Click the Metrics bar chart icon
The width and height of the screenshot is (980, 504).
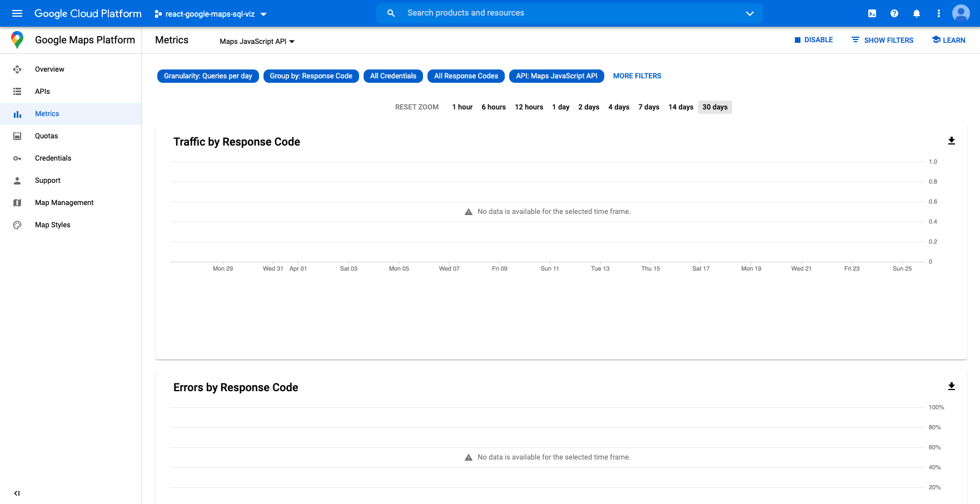click(x=17, y=114)
